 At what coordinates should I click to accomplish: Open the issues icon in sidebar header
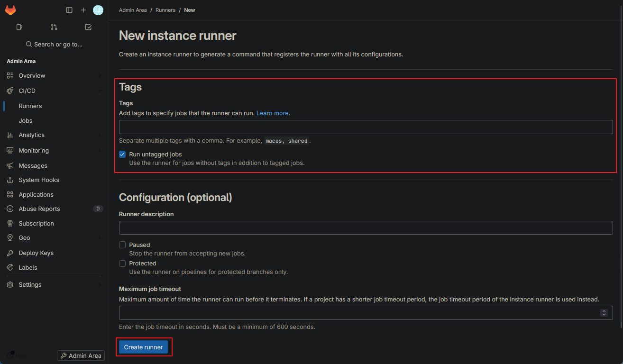pyautogui.click(x=19, y=27)
